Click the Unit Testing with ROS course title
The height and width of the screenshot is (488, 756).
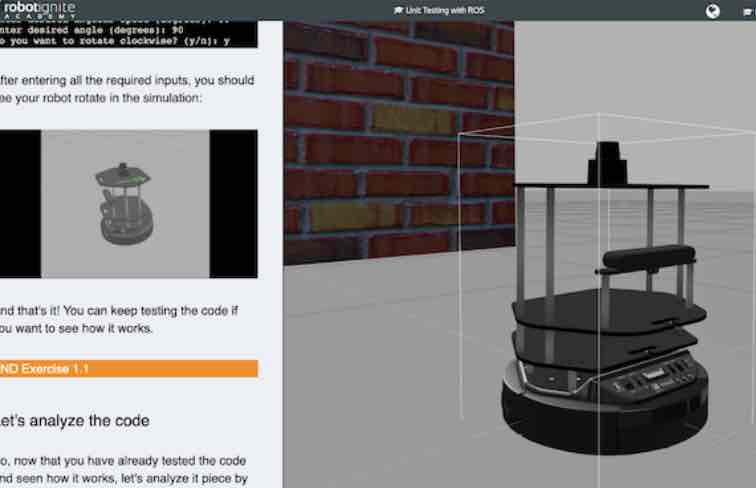tap(445, 11)
